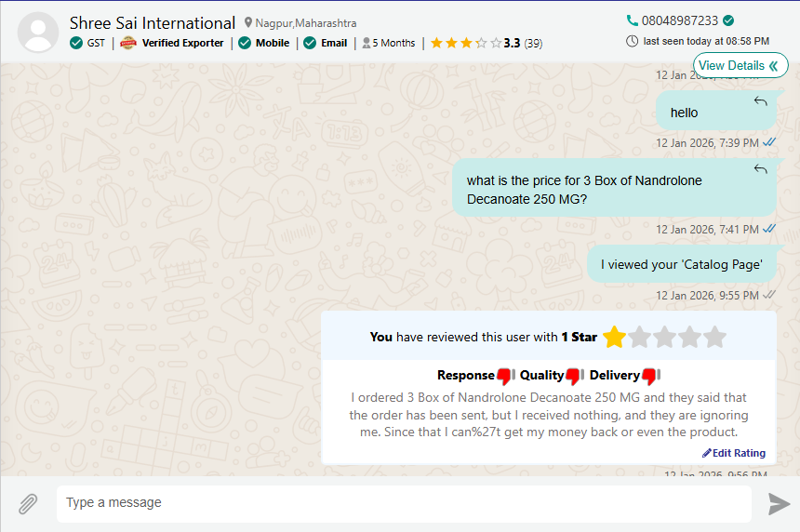Screen dimensions: 800x532
Task: Click the You have reviewed this user heading
Action: point(483,338)
